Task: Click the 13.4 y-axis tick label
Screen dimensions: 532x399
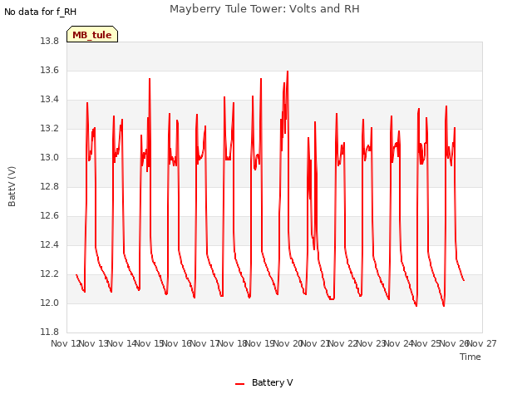Action: [x=50, y=100]
